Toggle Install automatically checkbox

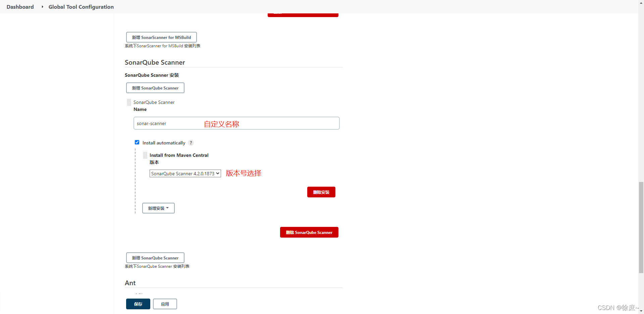[x=137, y=142]
